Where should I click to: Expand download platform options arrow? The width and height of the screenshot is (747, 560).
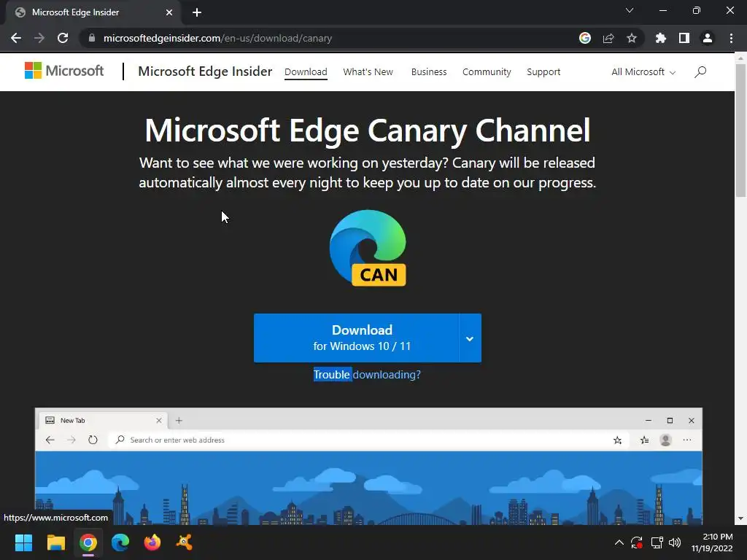click(470, 338)
